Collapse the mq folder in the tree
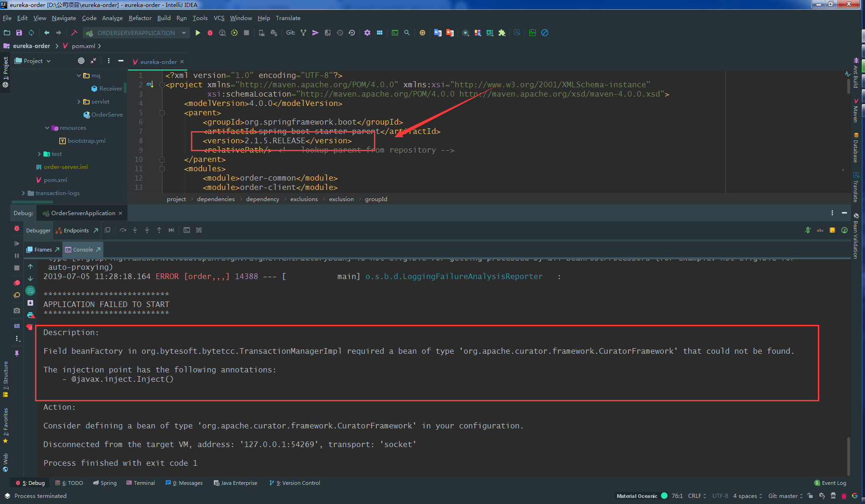 79,76
